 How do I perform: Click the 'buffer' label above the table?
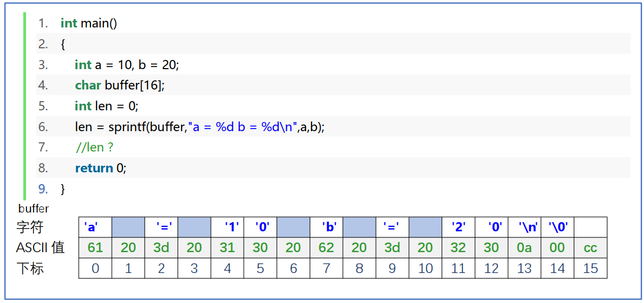(34, 208)
